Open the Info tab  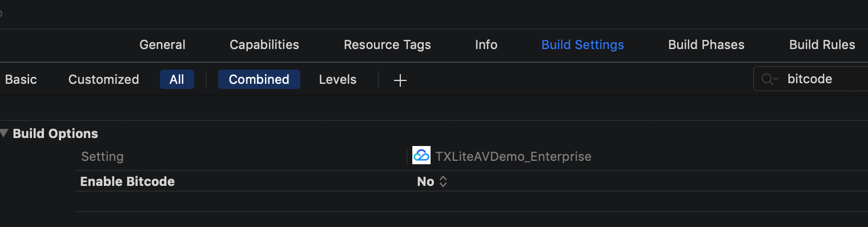click(x=486, y=44)
